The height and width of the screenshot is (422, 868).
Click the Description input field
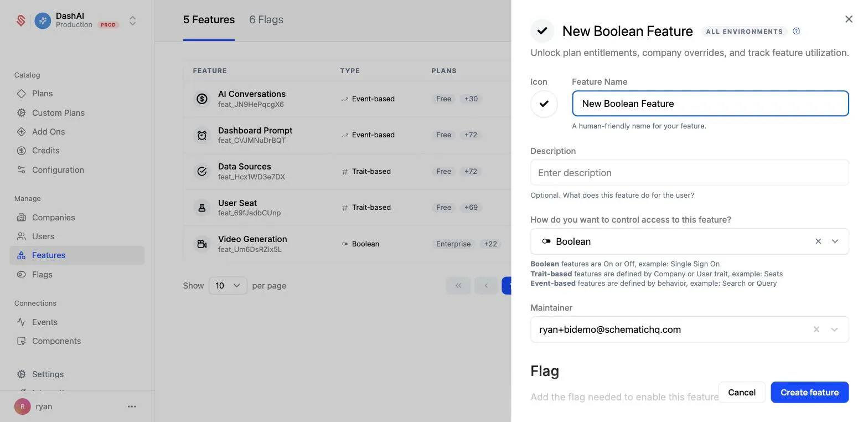690,173
